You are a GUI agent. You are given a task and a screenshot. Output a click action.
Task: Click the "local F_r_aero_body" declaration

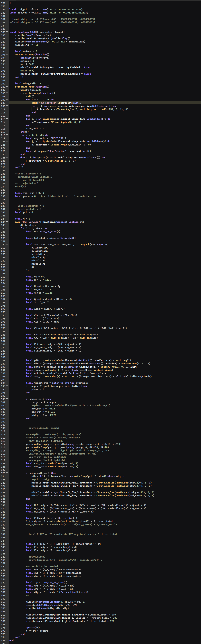[x=54, y=351]
